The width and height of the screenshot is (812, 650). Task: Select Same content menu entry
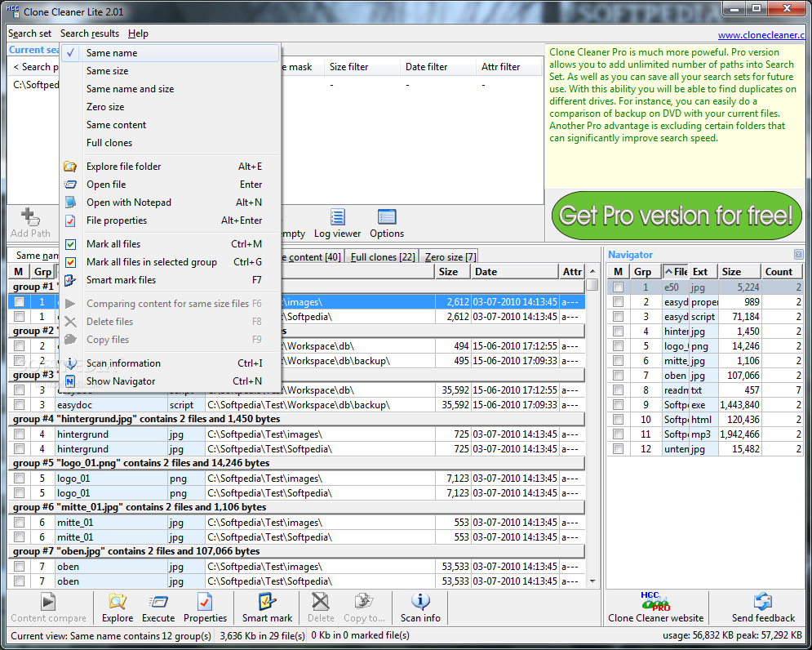pyautogui.click(x=170, y=125)
